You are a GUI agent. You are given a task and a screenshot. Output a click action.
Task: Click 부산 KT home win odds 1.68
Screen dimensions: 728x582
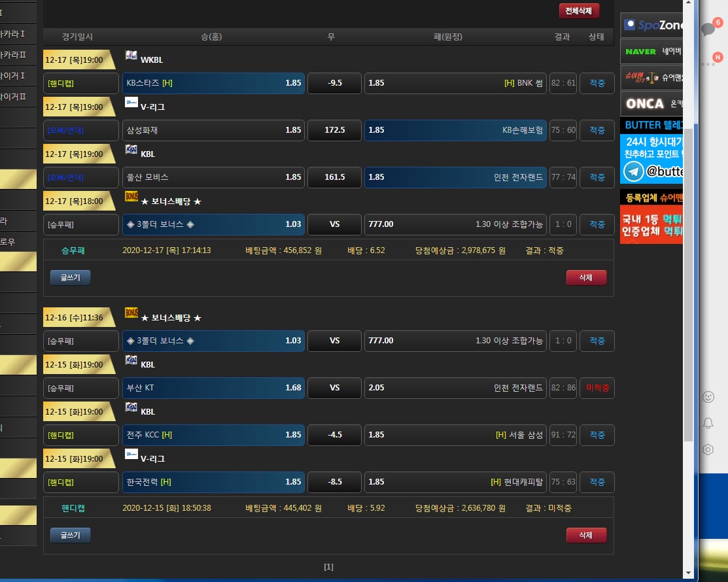[213, 388]
